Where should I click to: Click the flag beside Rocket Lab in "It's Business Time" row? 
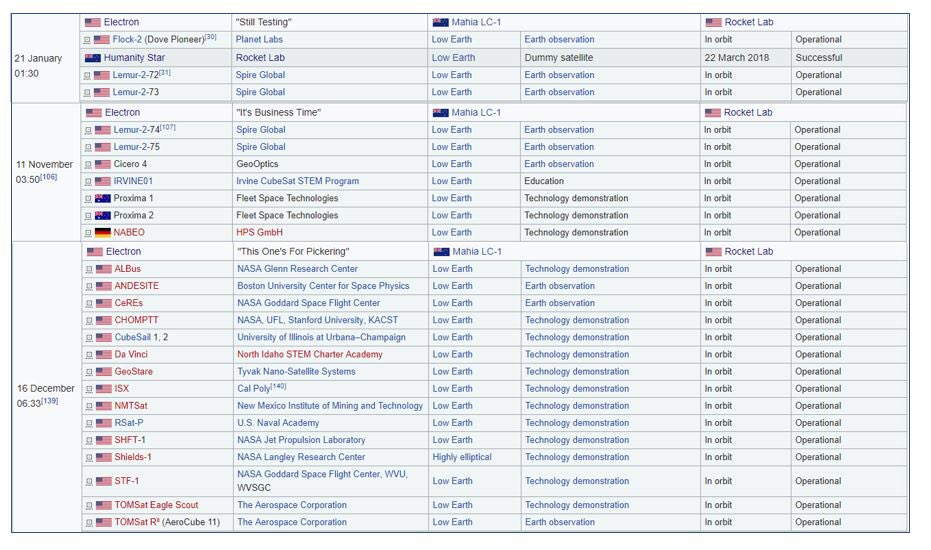[x=712, y=113]
